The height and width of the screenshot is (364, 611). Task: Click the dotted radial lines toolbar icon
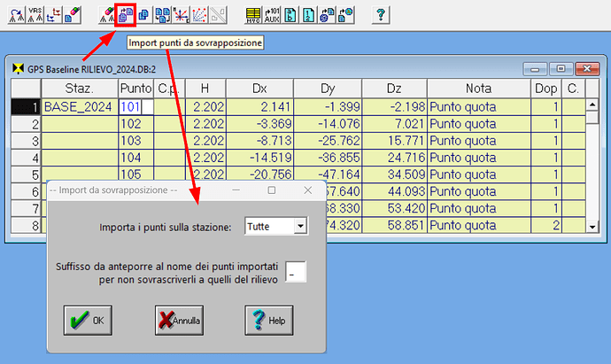point(199,15)
